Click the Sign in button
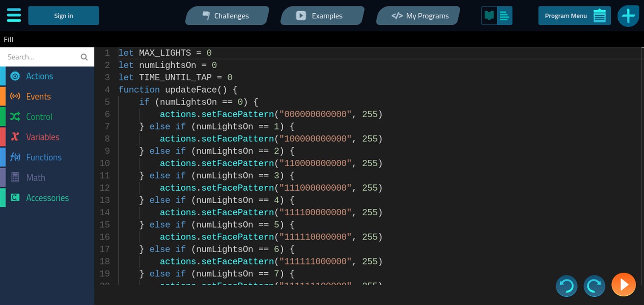This screenshot has height=305, width=644. (x=64, y=16)
